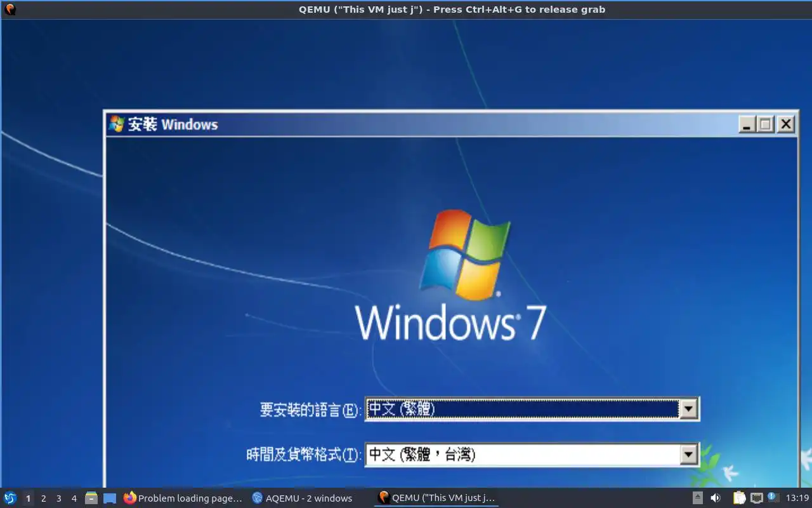Switch to workspace 3 in pager

[58, 498]
